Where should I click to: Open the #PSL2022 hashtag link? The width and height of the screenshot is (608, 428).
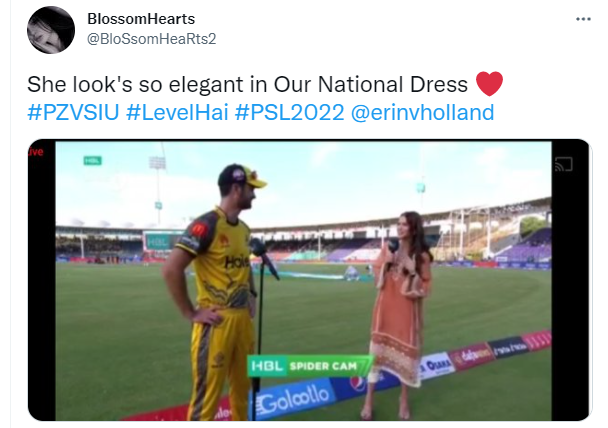289,112
